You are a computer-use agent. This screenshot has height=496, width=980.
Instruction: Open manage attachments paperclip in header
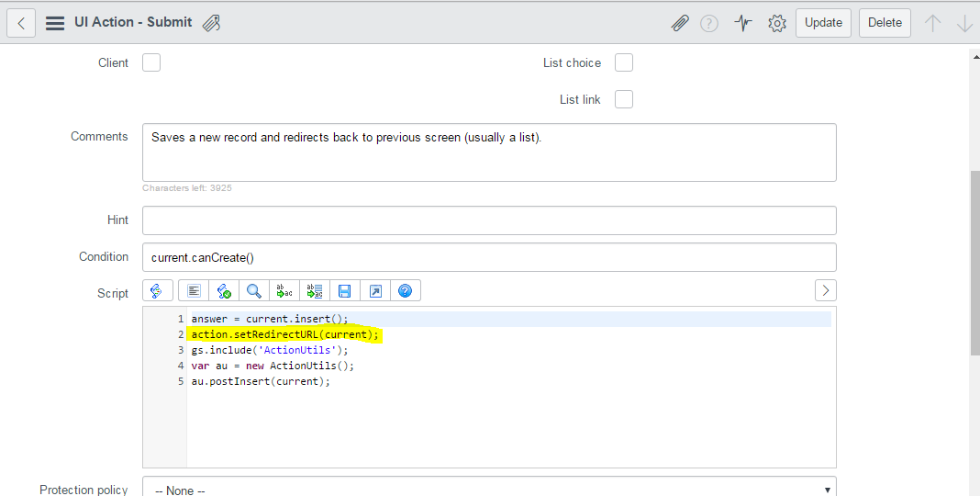coord(679,23)
